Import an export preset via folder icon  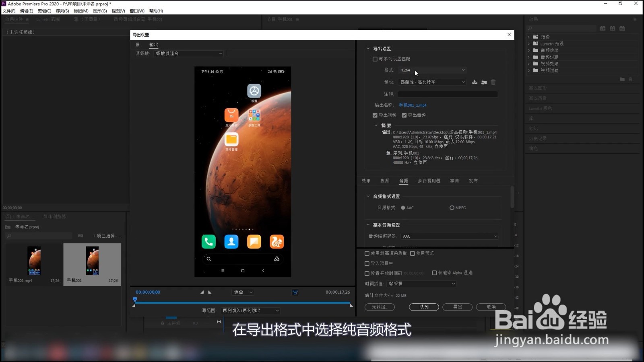tap(484, 82)
